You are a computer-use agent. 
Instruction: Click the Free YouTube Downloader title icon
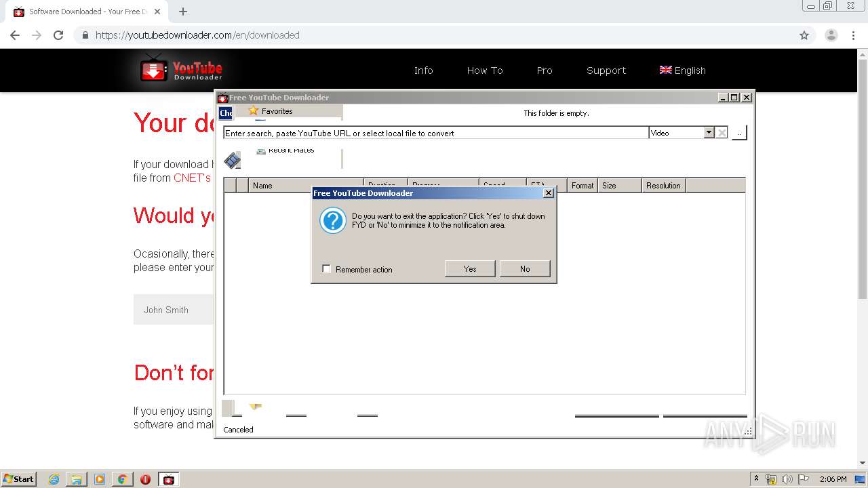point(222,98)
